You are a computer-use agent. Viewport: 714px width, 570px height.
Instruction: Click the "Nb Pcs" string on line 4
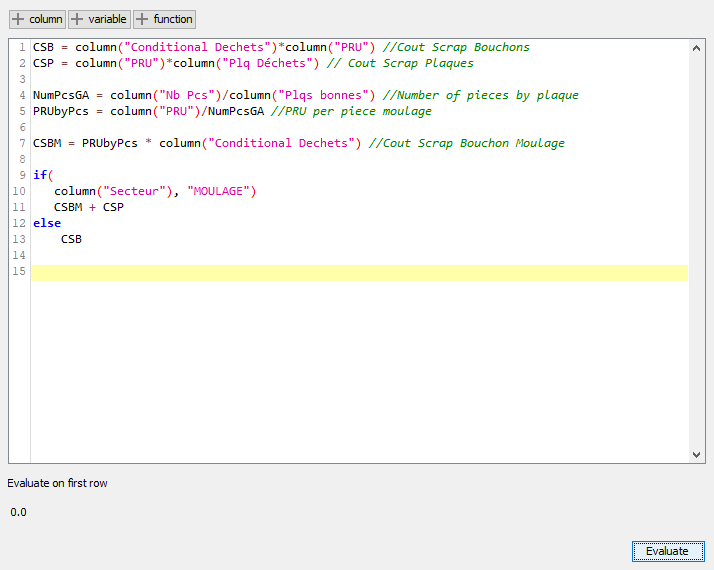tap(187, 95)
